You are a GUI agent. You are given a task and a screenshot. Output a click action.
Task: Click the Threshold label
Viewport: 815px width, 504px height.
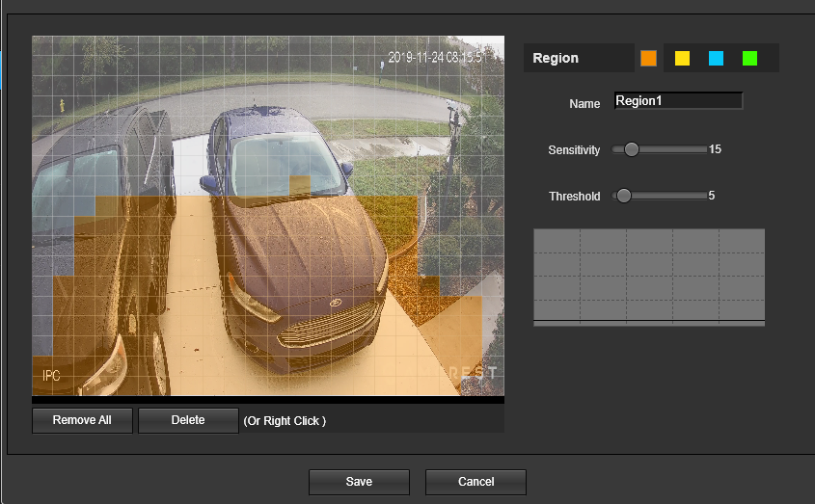[x=574, y=197]
